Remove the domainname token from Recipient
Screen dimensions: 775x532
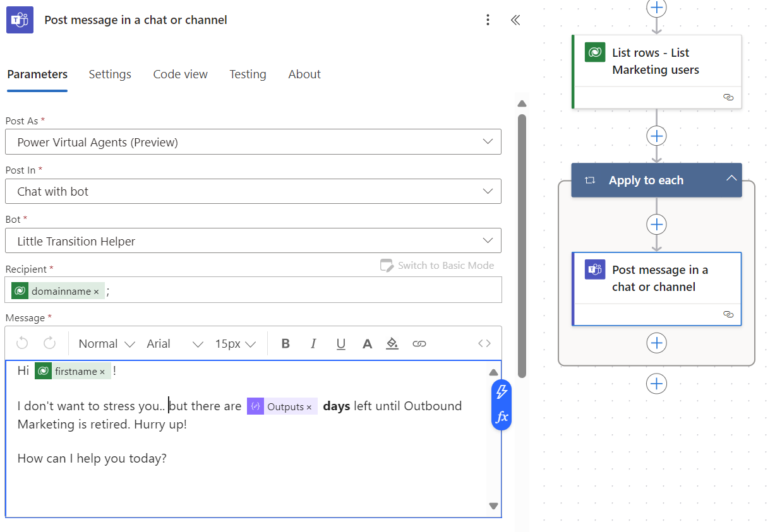coord(97,292)
